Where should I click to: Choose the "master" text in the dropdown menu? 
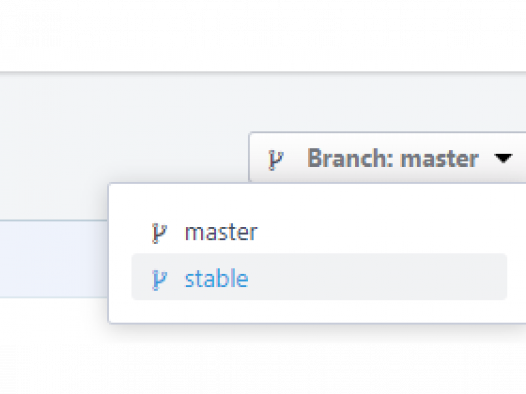pos(221,232)
